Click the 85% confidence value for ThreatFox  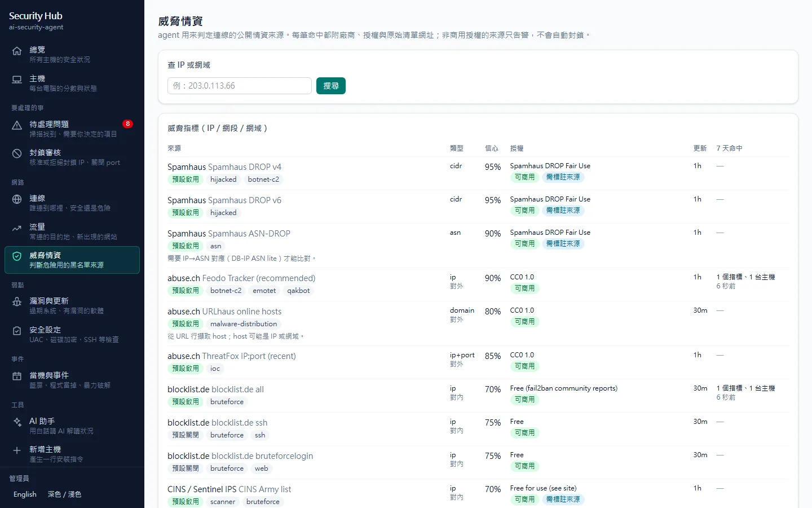[493, 356]
